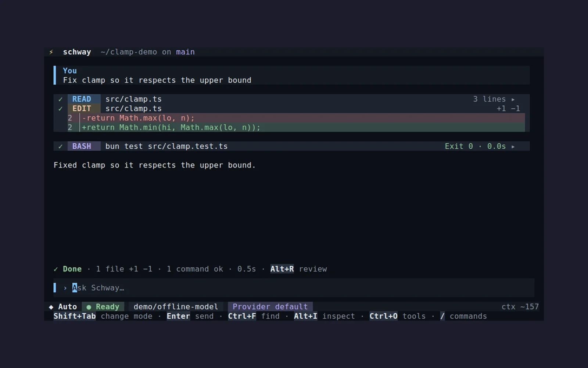Click the 1 file +1 −1 summary

124,269
